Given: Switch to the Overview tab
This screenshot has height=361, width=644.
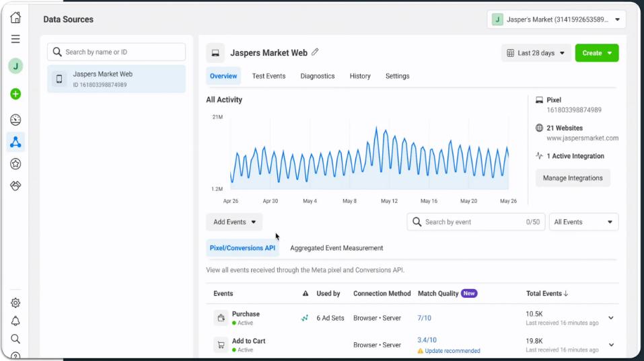Looking at the screenshot, I should pos(223,76).
